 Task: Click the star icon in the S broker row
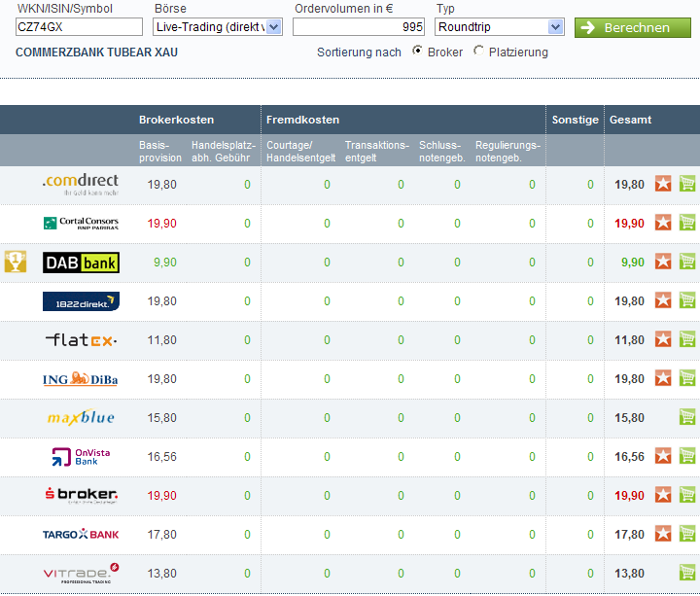click(663, 494)
